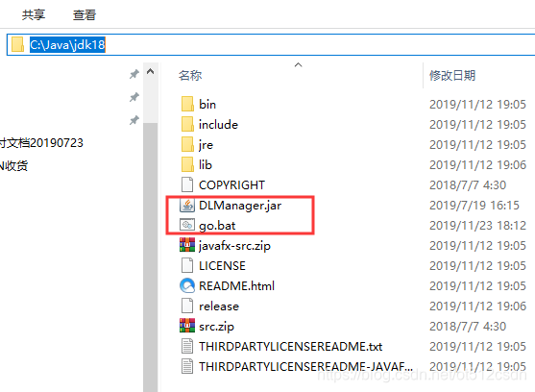Viewport: 535px width, 392px height.
Task: Select the src.zip archive icon
Action: tap(187, 326)
